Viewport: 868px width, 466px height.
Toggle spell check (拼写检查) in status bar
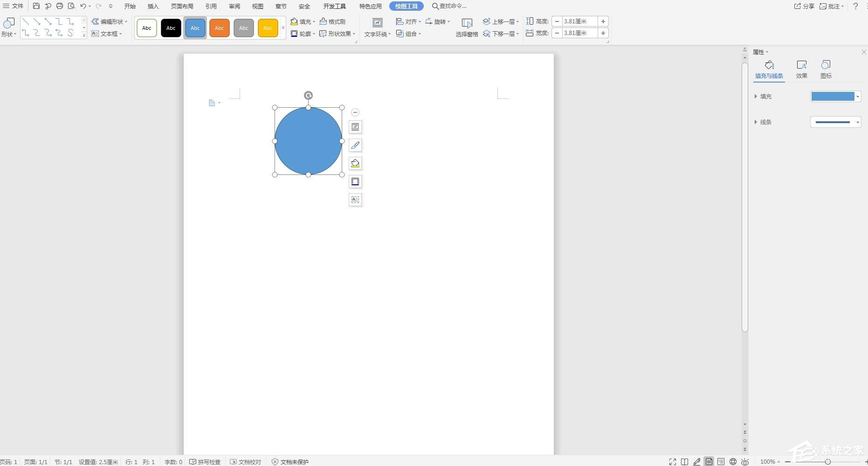(x=205, y=462)
